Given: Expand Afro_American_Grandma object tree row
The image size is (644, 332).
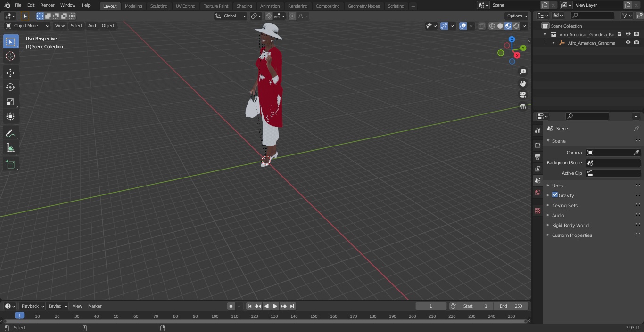Looking at the screenshot, I should [553, 43].
